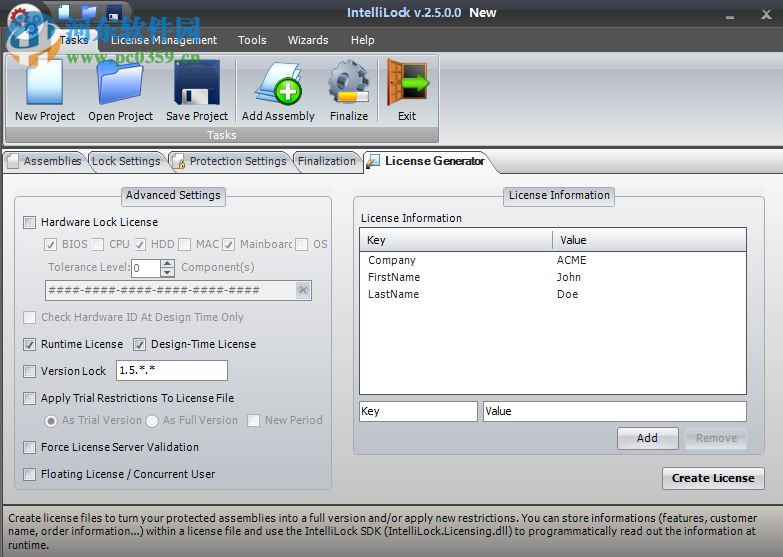Click the Key column header
Screen dimensions: 783x557
tap(456, 240)
